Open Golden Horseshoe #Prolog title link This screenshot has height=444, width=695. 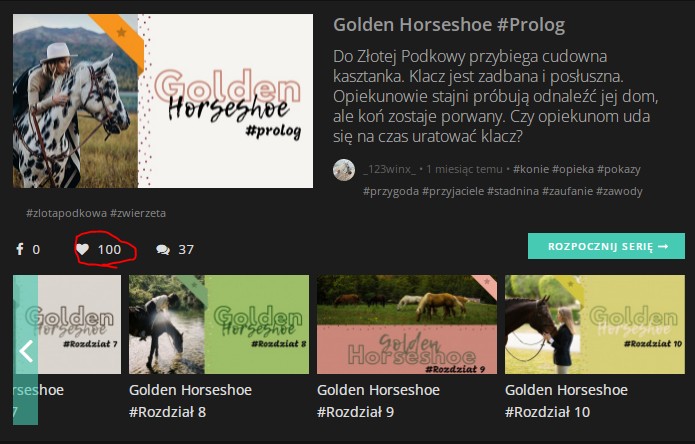click(x=449, y=25)
